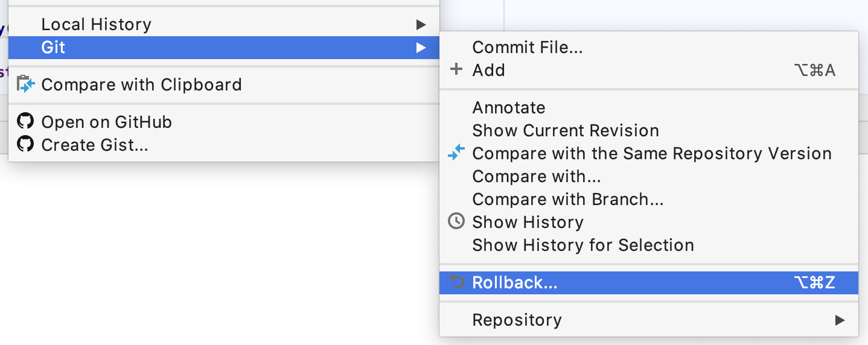
Task: Click the GitHub icon next to Create Gist
Action: pyautogui.click(x=25, y=145)
